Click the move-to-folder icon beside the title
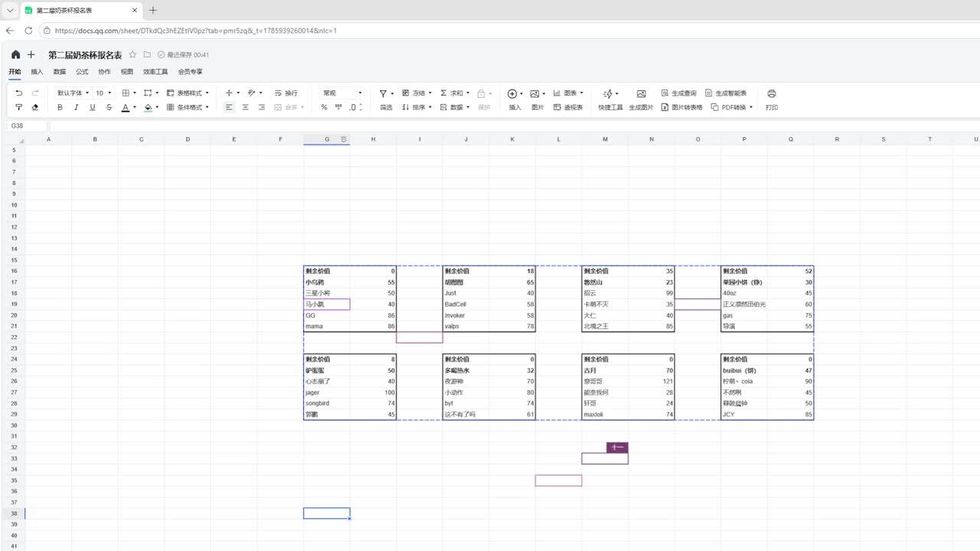Screen dimensions: 980x551 click(x=147, y=55)
